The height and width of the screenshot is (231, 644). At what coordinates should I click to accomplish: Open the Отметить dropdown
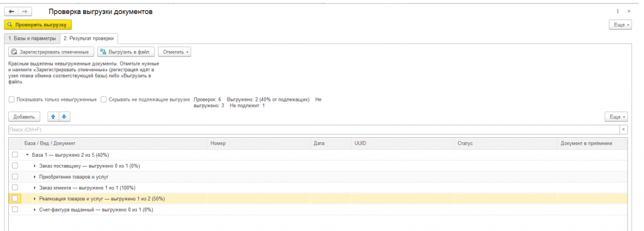(175, 52)
